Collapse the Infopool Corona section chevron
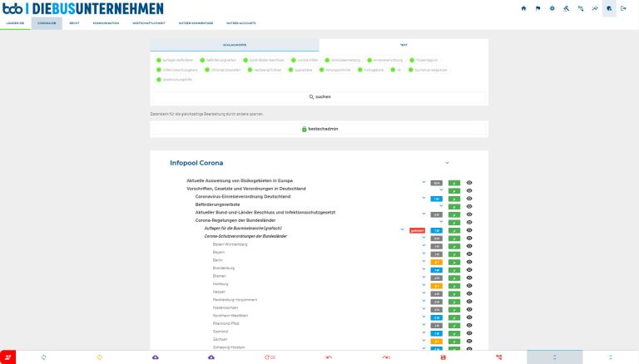 pyautogui.click(x=447, y=163)
